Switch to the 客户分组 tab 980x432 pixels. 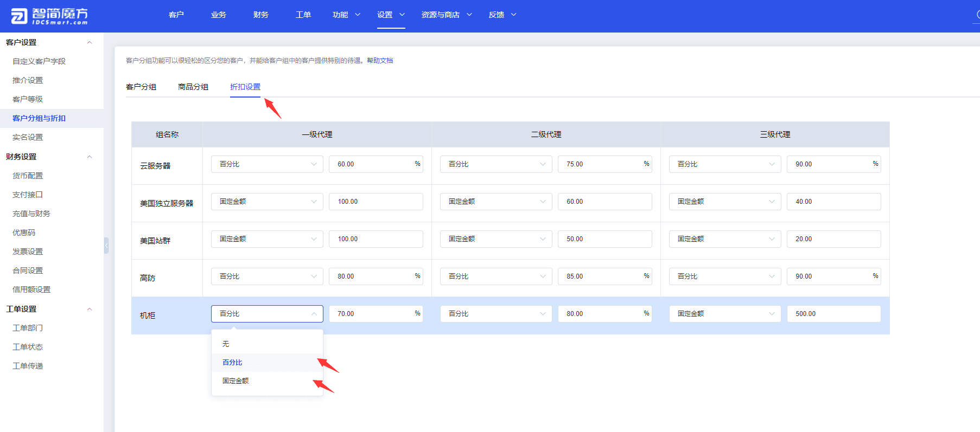tap(141, 87)
